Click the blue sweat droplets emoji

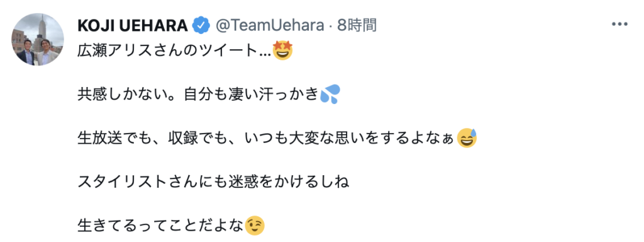[x=330, y=95]
